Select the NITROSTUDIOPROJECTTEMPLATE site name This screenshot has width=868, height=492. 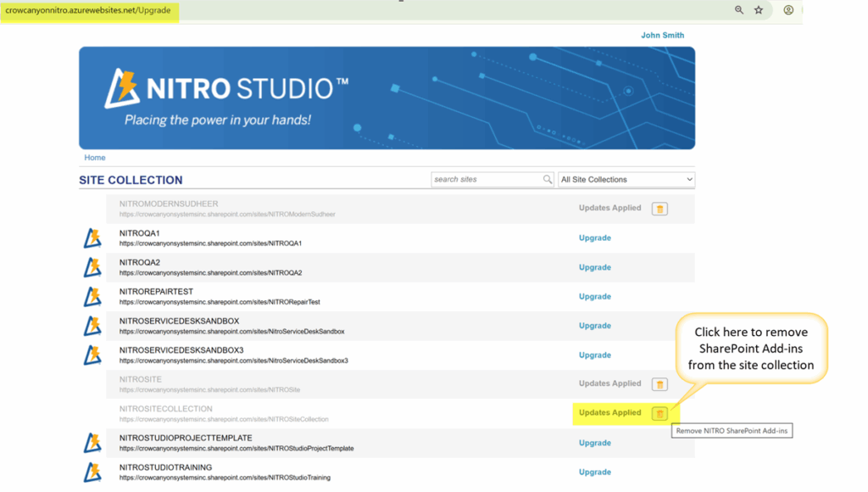(186, 438)
